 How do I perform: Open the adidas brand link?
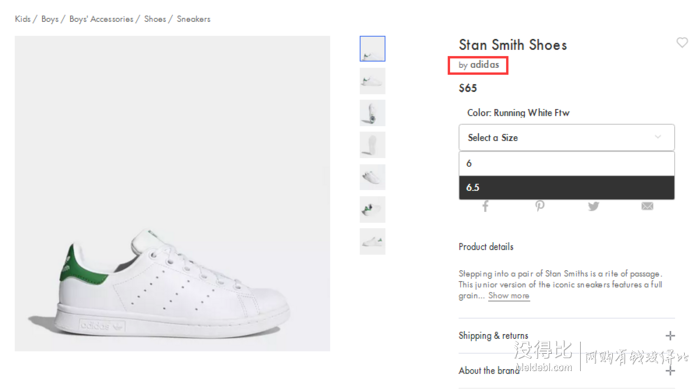click(x=484, y=65)
